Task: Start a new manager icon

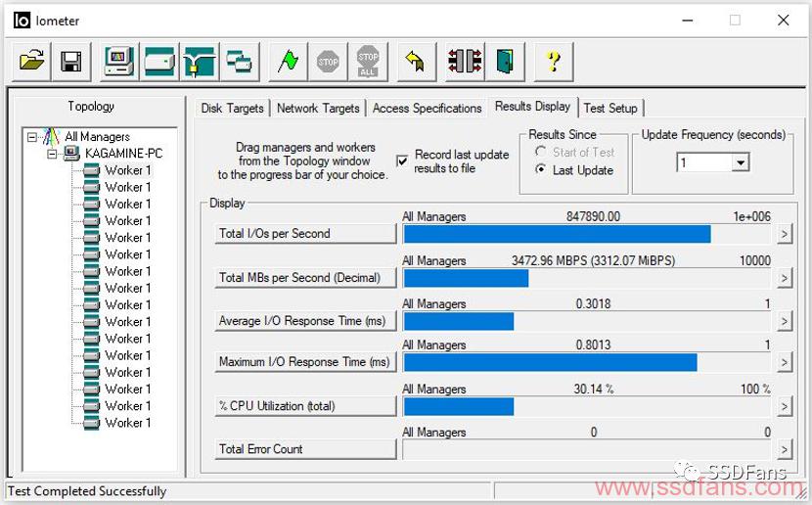Action: point(119,62)
